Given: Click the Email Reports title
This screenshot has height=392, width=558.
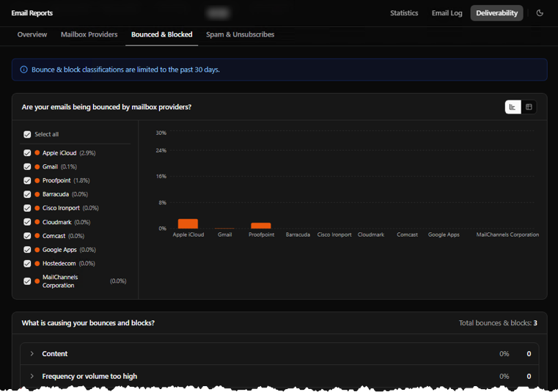Looking at the screenshot, I should point(32,13).
